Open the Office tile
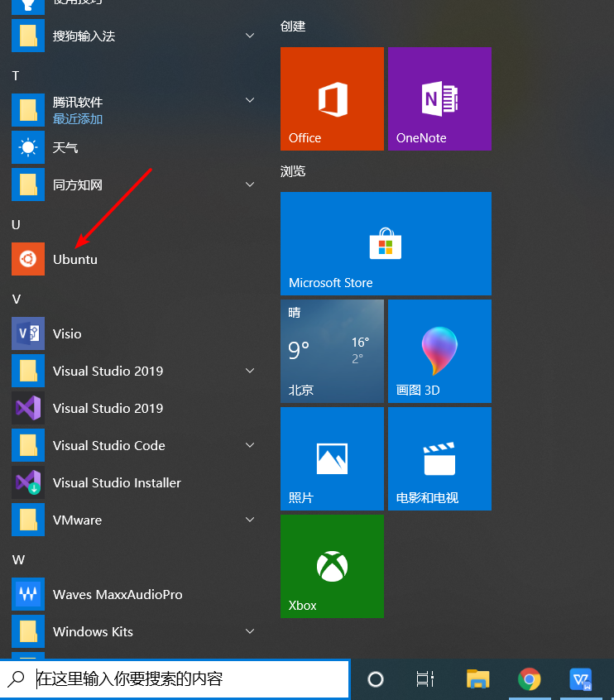The image size is (614, 700). [332, 98]
